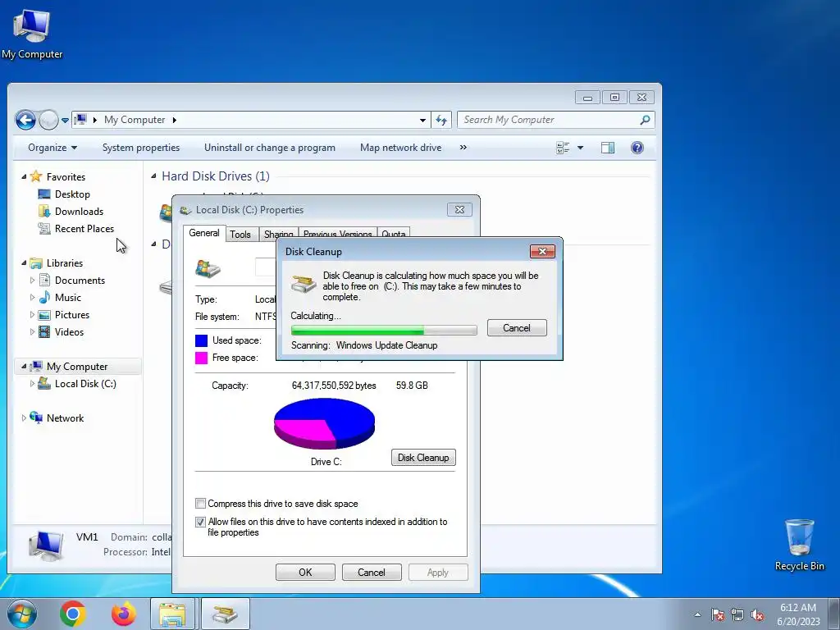Click the taskbar clock and date
840x630 pixels.
point(798,614)
